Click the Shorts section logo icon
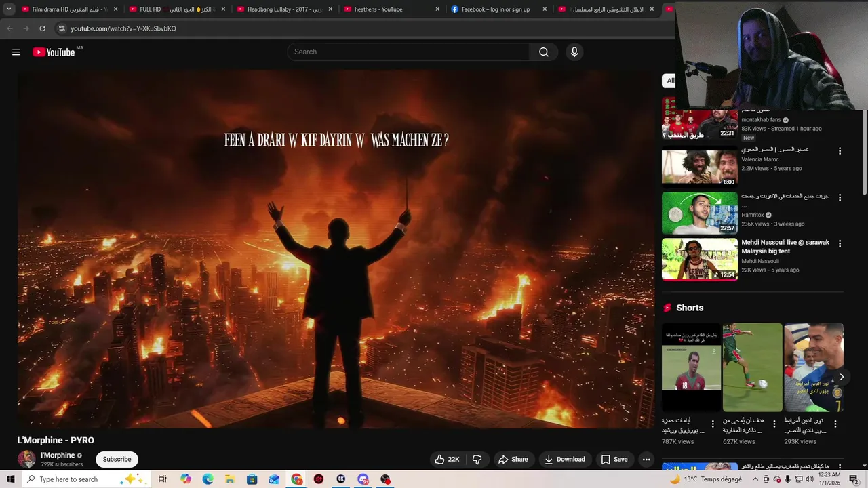 click(667, 308)
